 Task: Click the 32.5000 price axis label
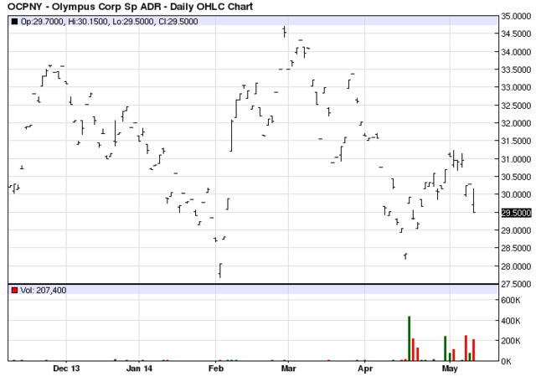click(516, 106)
